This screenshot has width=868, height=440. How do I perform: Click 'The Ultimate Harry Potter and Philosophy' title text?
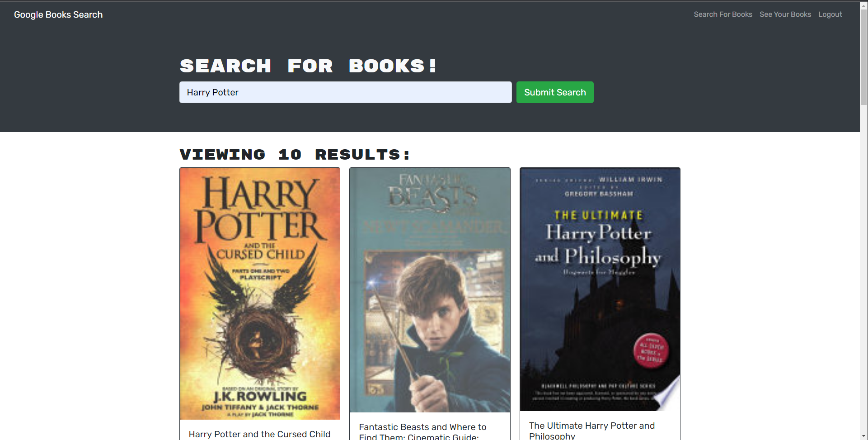pos(592,431)
